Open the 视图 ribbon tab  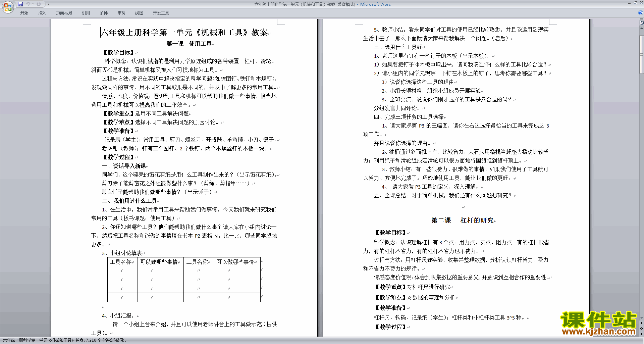pos(139,13)
